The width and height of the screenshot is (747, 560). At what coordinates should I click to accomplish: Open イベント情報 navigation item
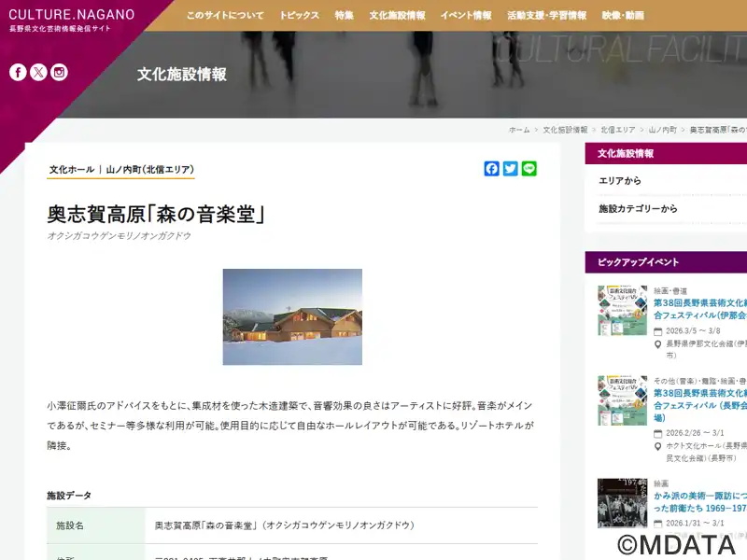tap(466, 16)
